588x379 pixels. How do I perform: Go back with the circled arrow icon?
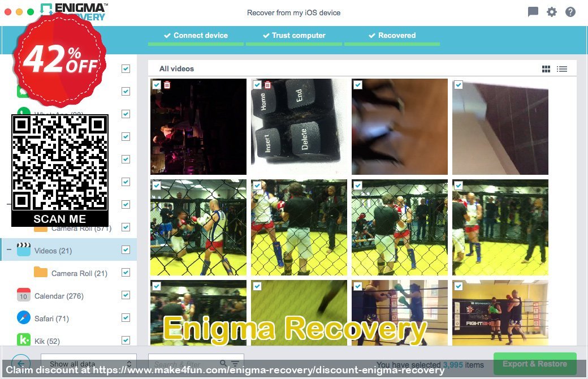pos(21,363)
